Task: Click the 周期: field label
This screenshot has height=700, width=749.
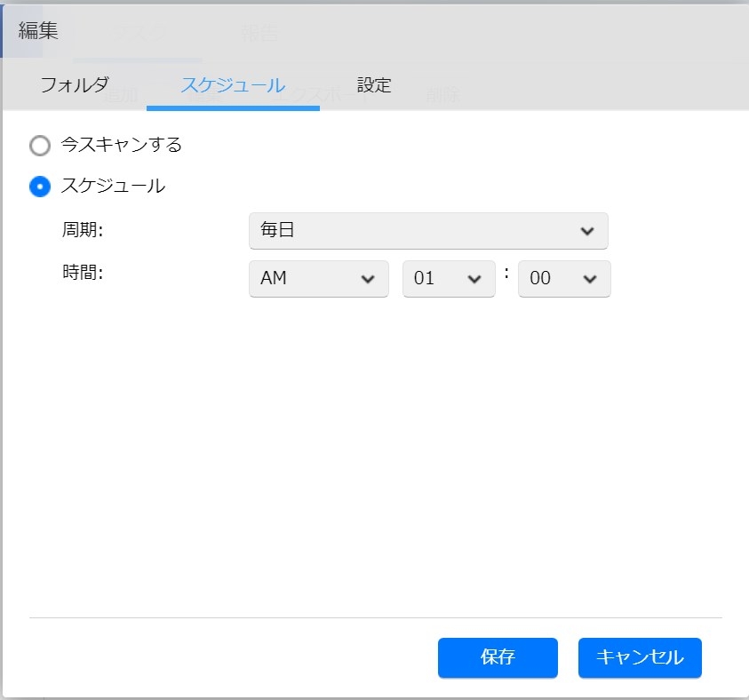Action: (83, 230)
